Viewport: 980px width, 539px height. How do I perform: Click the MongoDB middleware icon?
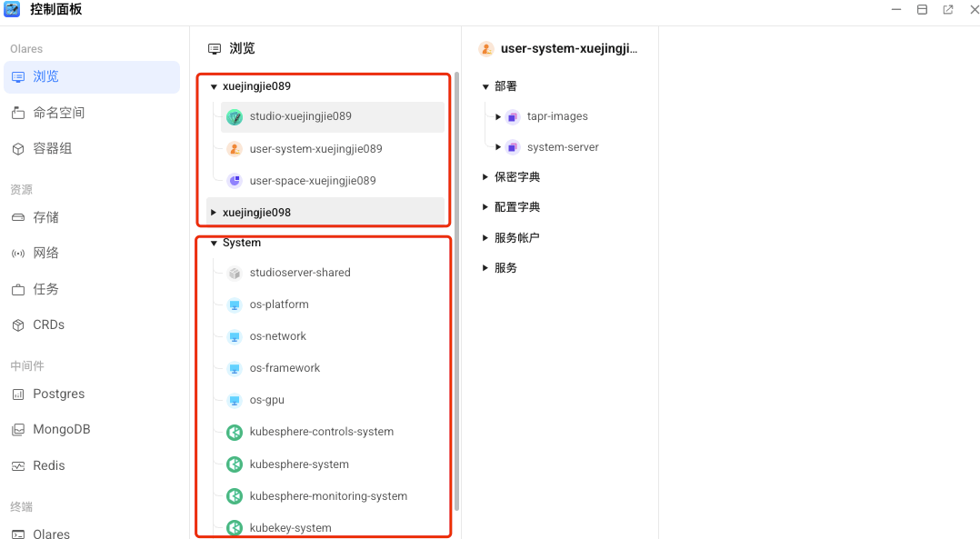tap(18, 428)
